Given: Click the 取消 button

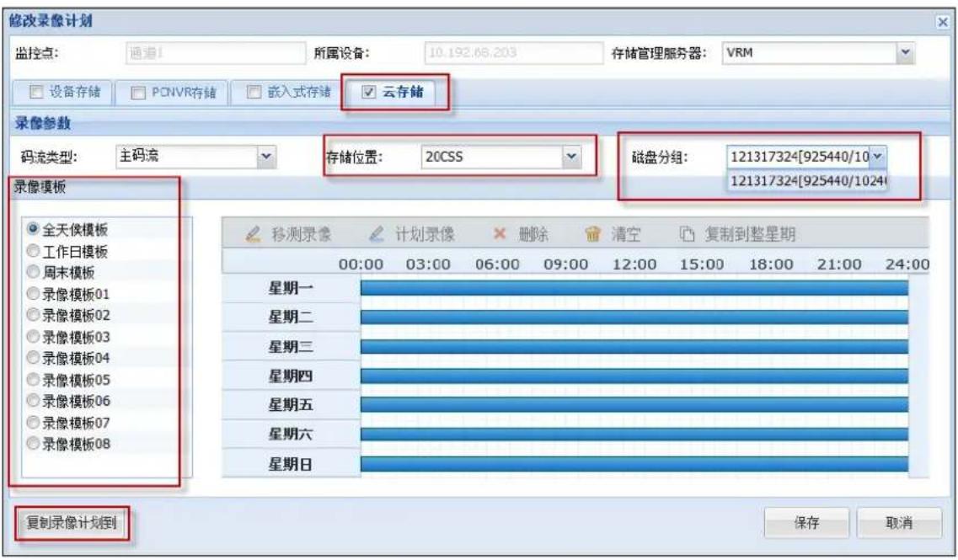Looking at the screenshot, I should 899,523.
